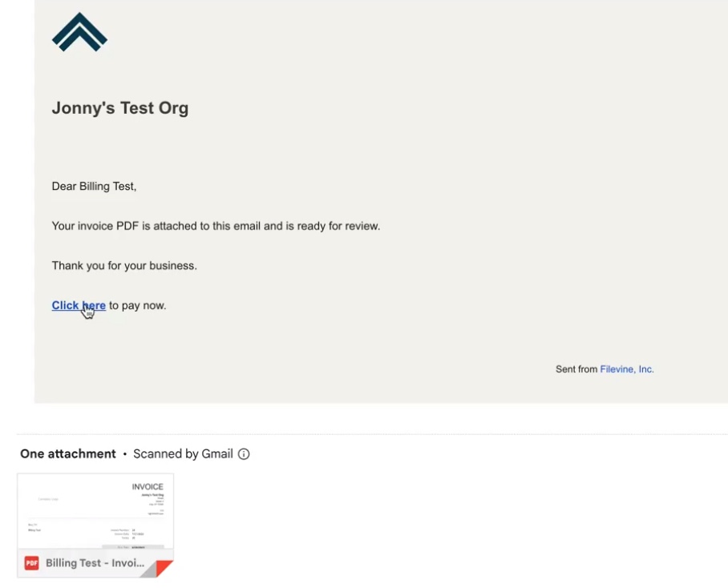Click the gray corner fold on attachment
Image resolution: width=728 pixels, height=588 pixels.
[148, 572]
